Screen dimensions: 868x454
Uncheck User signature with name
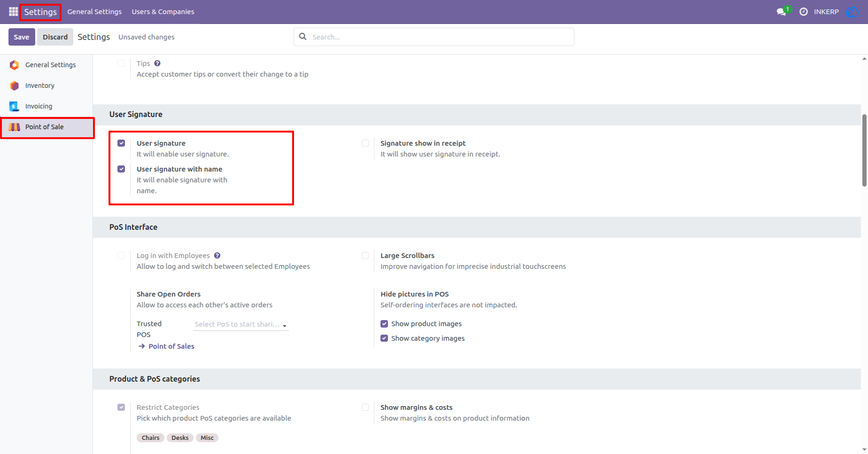point(121,169)
